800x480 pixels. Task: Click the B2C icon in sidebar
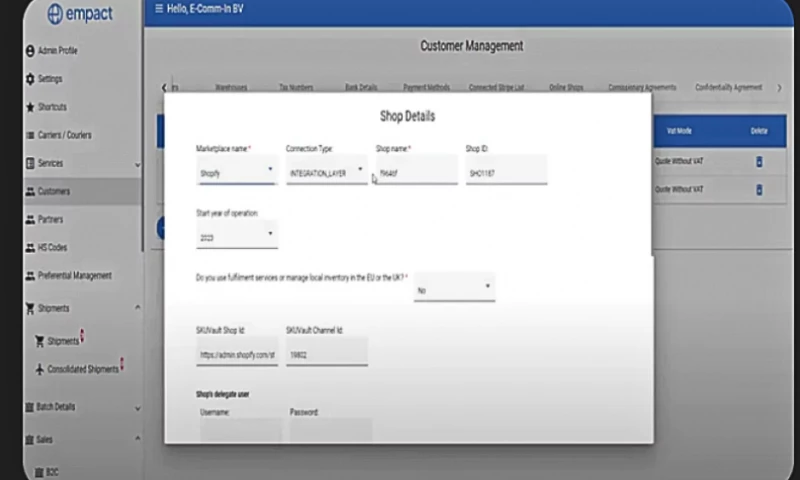pos(39,472)
